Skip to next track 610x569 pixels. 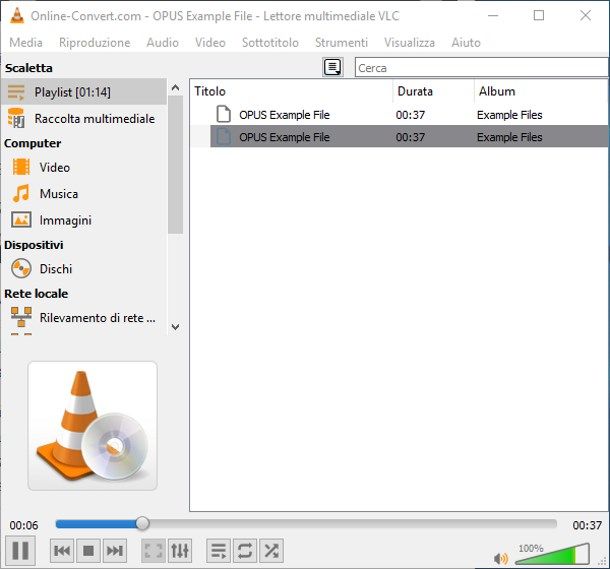coord(115,550)
